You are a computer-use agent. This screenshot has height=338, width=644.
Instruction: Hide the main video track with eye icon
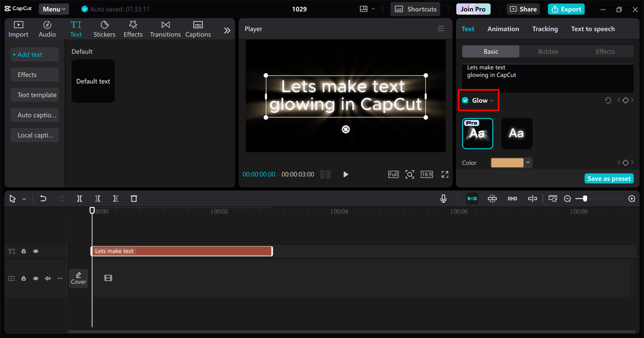36,278
